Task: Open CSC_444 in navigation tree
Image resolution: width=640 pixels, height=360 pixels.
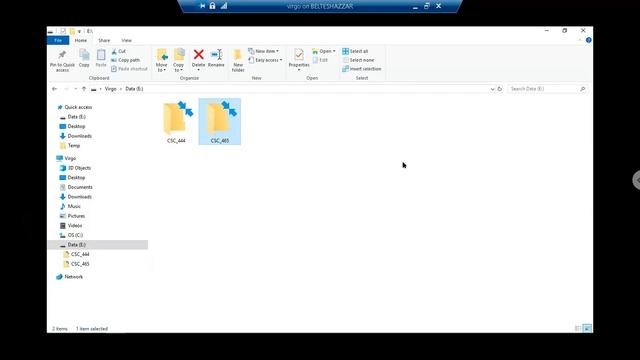Action: click(x=80, y=254)
